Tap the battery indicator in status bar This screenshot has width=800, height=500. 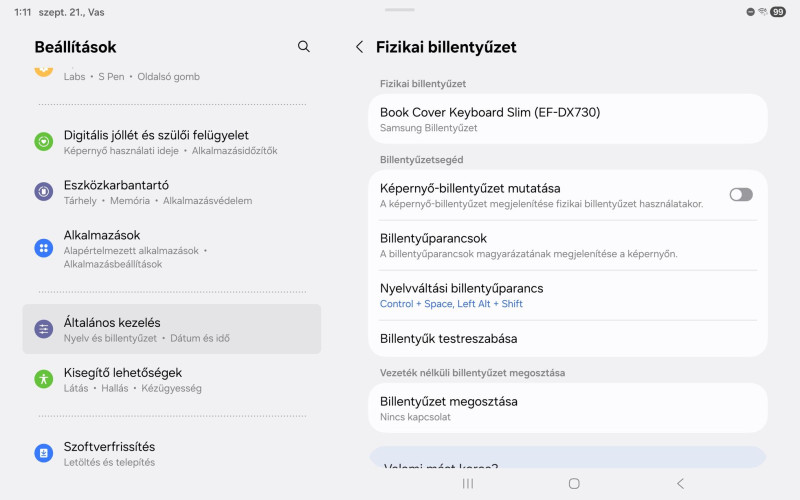click(777, 12)
